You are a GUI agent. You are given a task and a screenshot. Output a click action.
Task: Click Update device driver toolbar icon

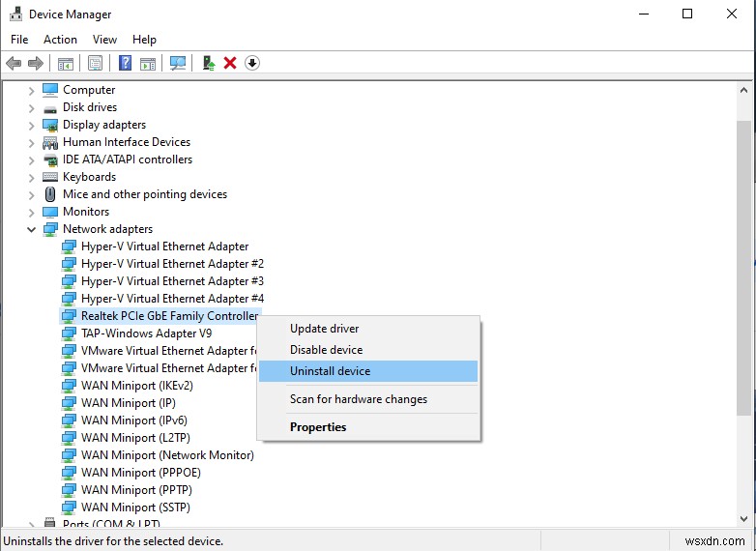click(208, 63)
